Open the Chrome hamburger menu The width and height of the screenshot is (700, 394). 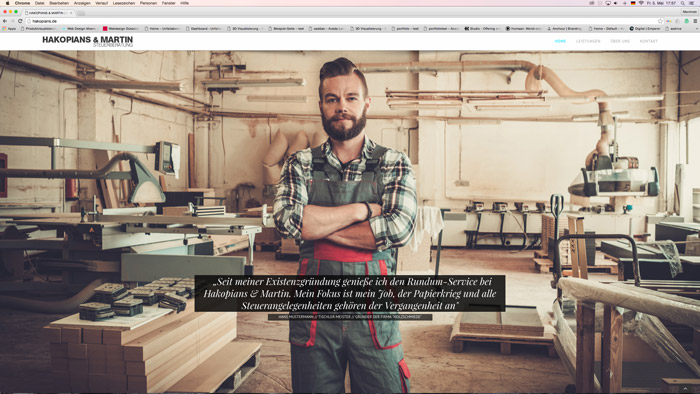click(695, 21)
